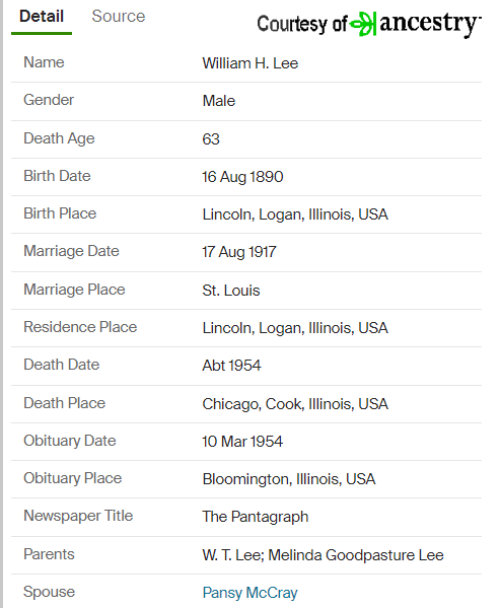Select the Detail tab
The width and height of the screenshot is (500, 608).
click(42, 16)
